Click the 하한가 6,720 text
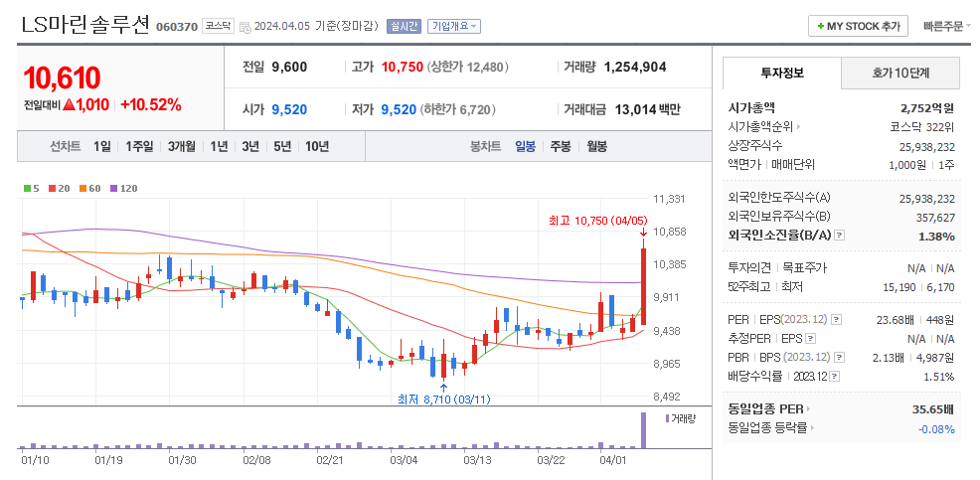This screenshot has width=980, height=480. [457, 110]
